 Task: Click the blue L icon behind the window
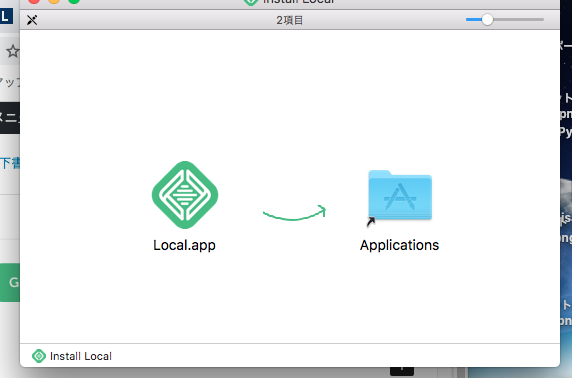(x=6, y=16)
